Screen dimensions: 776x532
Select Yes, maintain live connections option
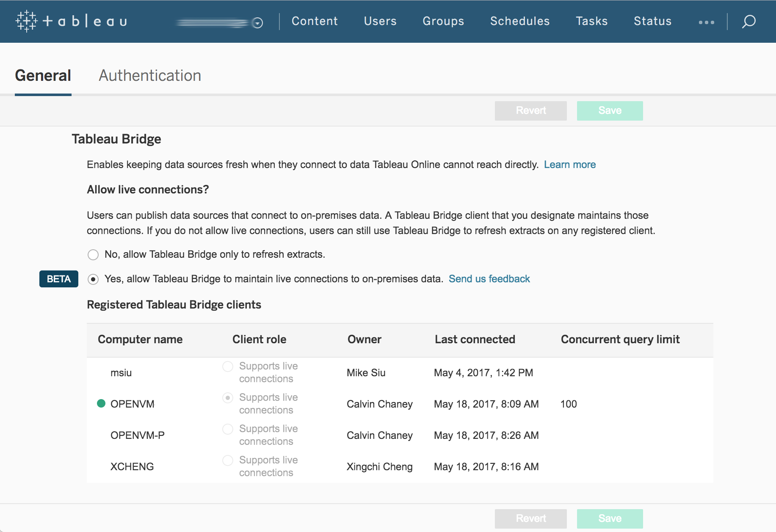pos(93,279)
